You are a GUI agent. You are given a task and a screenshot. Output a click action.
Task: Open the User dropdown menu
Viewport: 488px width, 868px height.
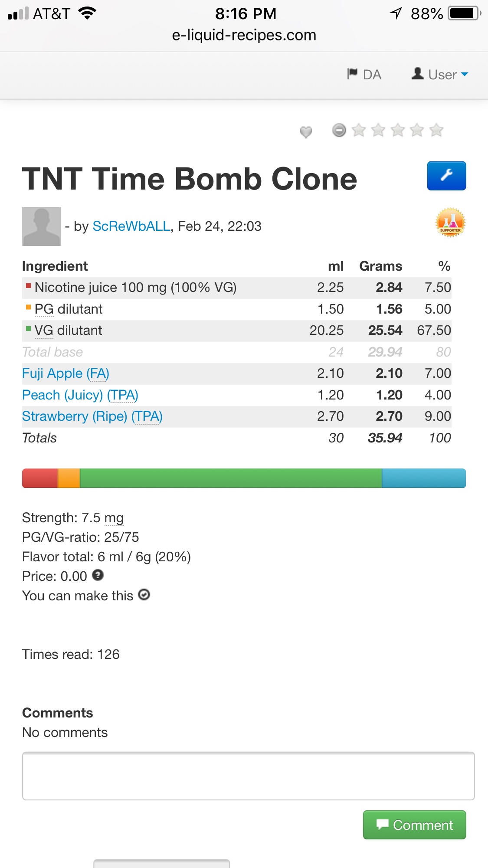pos(440,75)
